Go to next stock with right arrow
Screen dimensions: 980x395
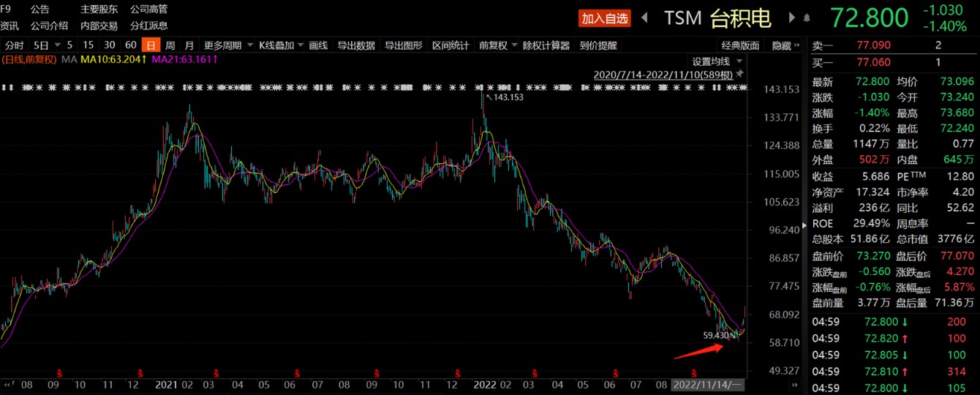(x=792, y=18)
